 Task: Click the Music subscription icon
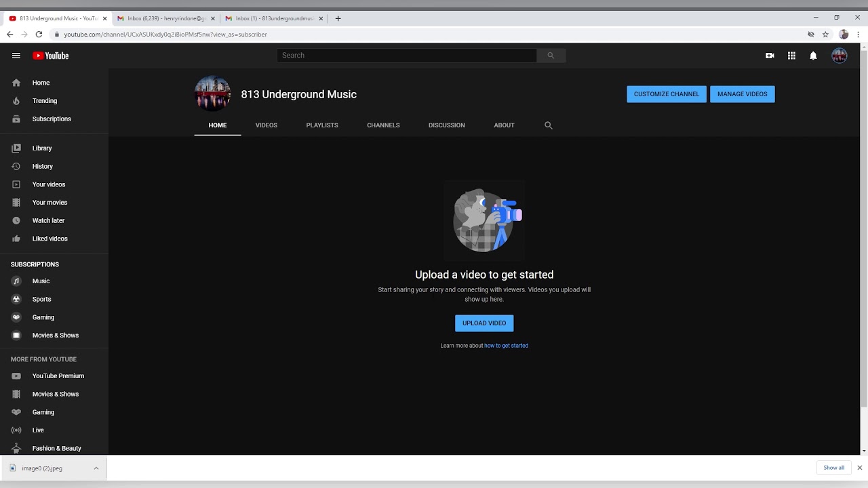click(x=16, y=281)
